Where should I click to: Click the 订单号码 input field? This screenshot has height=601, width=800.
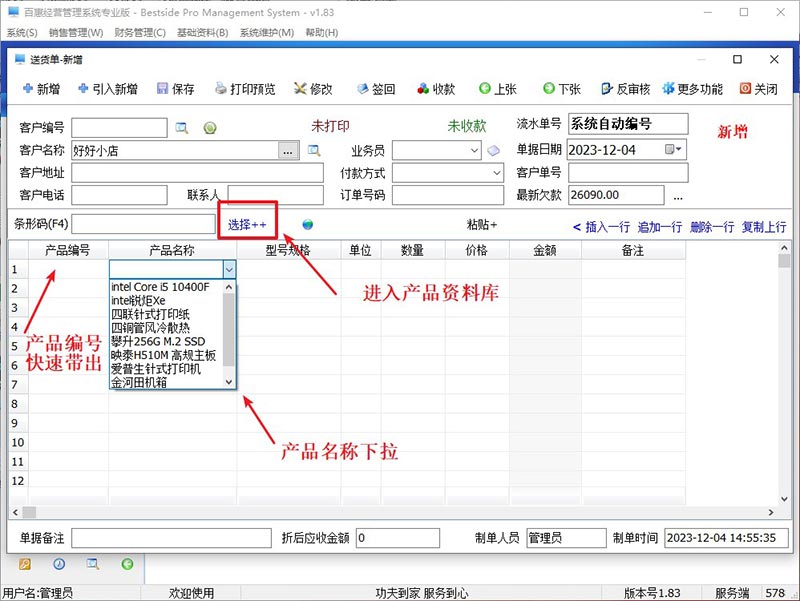448,195
